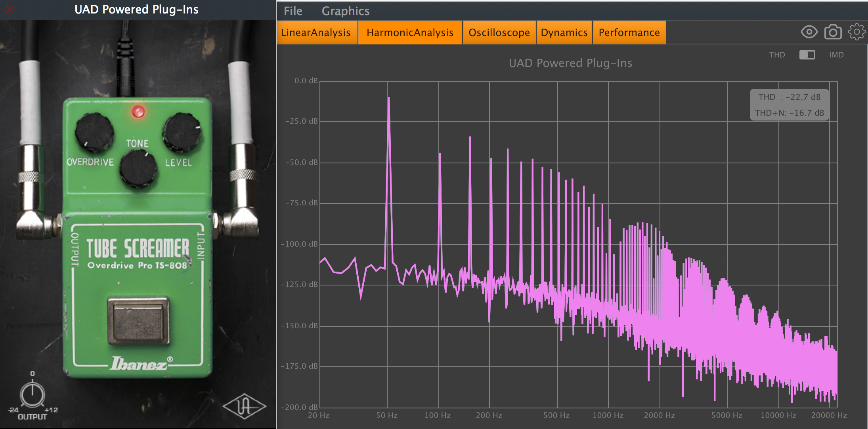Click the LEVEL knob

tap(182, 132)
